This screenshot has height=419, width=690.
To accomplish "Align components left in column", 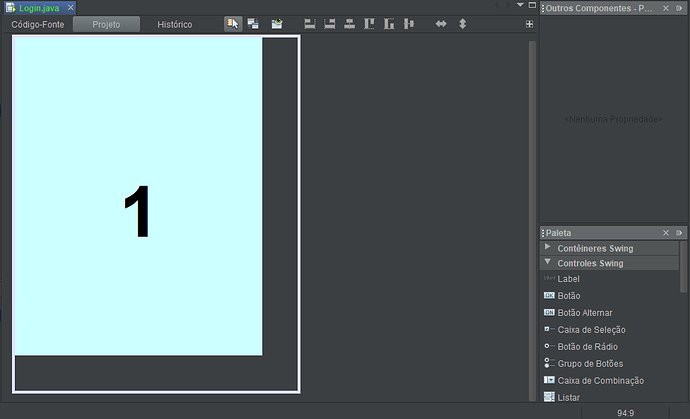I will (x=310, y=24).
